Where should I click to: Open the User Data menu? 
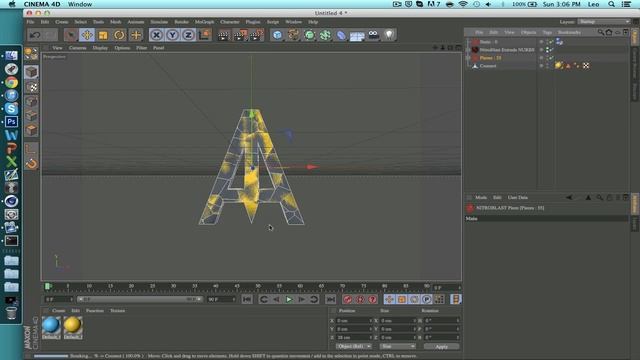coord(518,198)
